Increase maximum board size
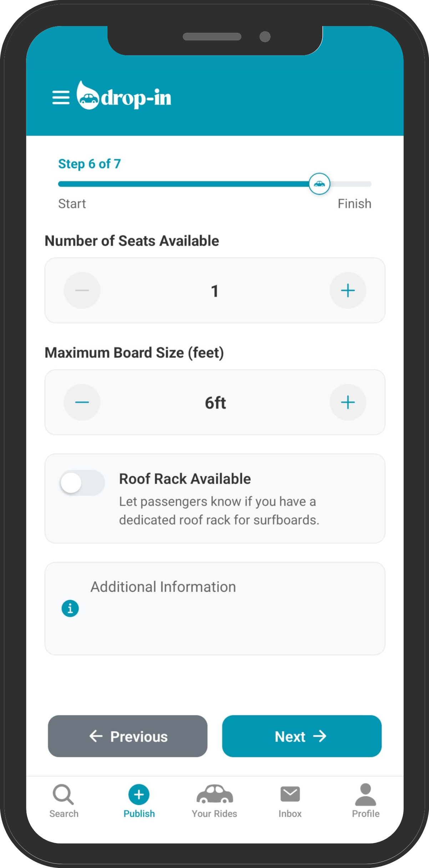Viewport: 429px width, 868px height. (x=348, y=402)
